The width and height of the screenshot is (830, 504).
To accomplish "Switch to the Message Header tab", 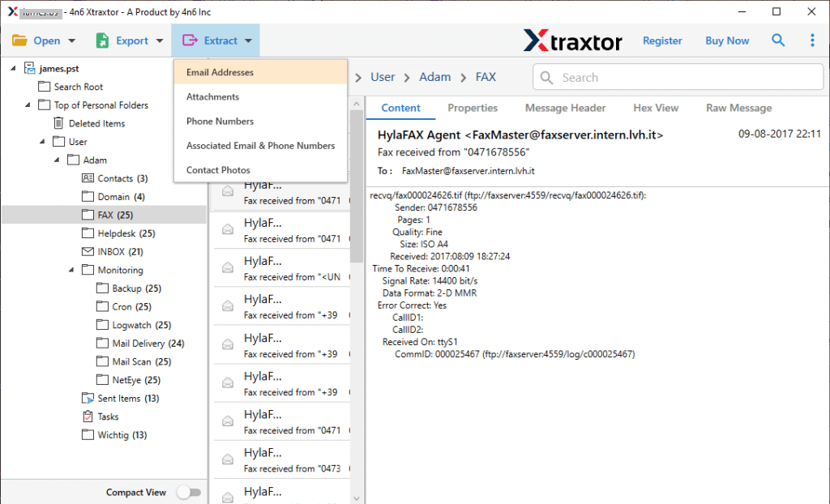I will coord(565,107).
